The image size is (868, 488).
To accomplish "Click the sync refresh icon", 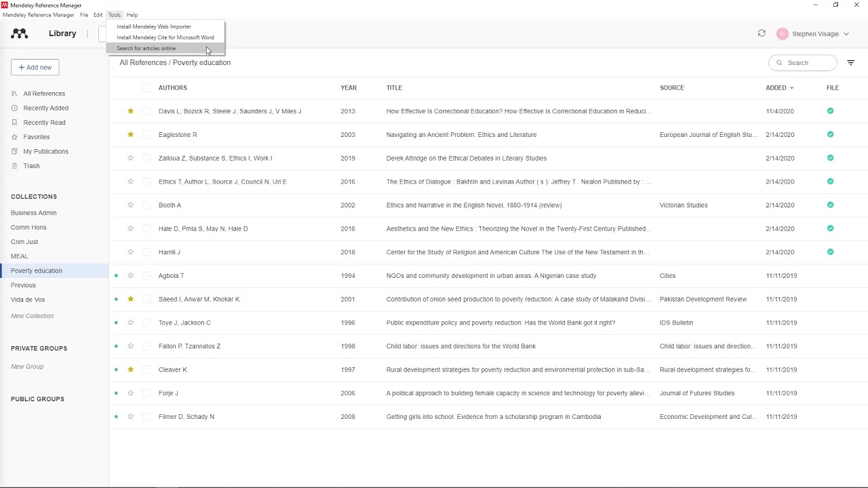I will click(x=762, y=33).
